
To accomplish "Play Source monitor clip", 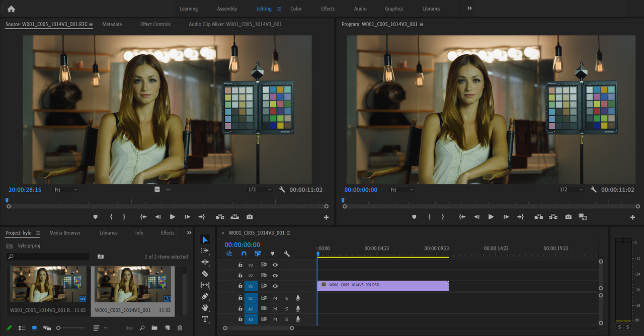I will point(173,217).
